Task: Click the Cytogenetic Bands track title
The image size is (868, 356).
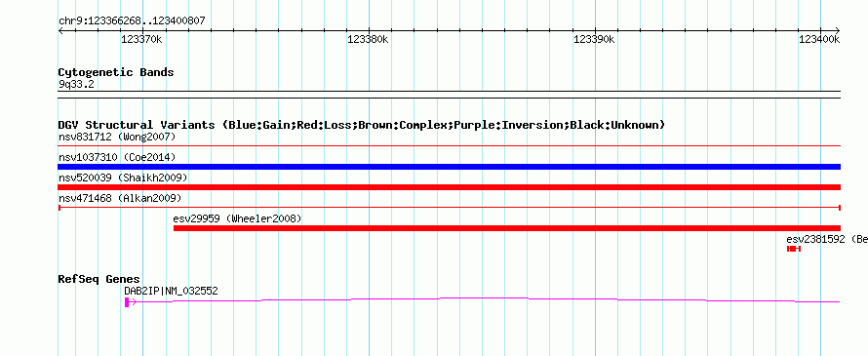Action: click(x=116, y=72)
